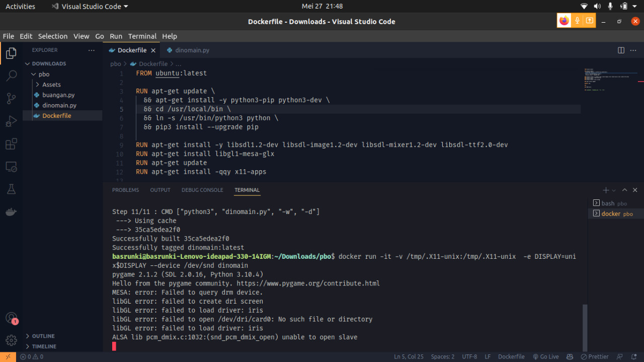Image resolution: width=644 pixels, height=362 pixels.
Task: Click Ln 5, Col 25 cursor position
Action: point(409,356)
